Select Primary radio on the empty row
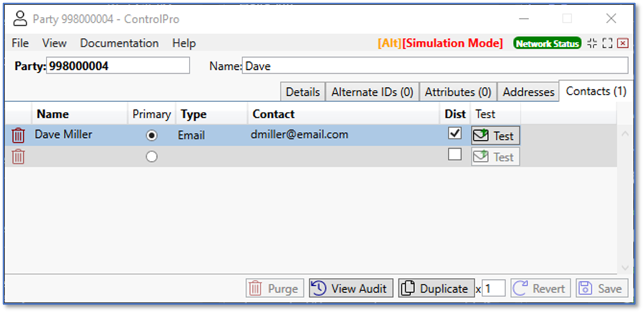Image resolution: width=644 pixels, height=313 pixels. pos(151,156)
